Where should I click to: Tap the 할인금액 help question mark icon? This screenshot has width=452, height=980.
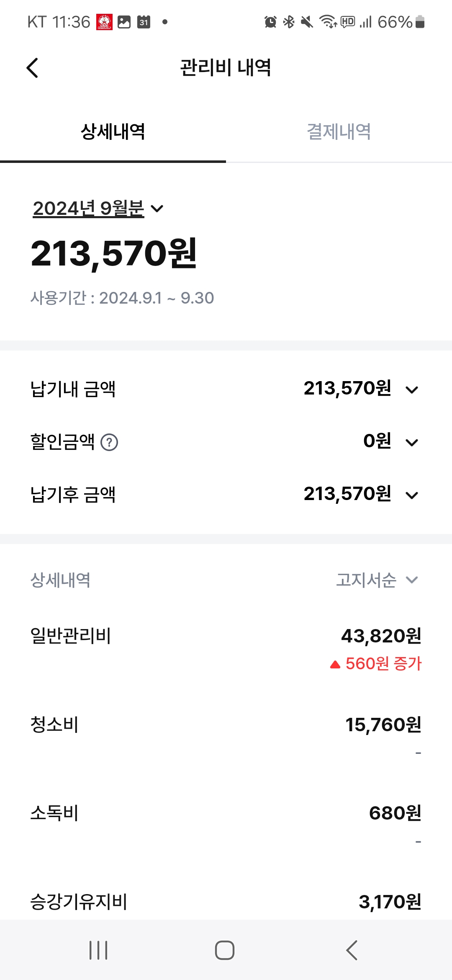[110, 442]
